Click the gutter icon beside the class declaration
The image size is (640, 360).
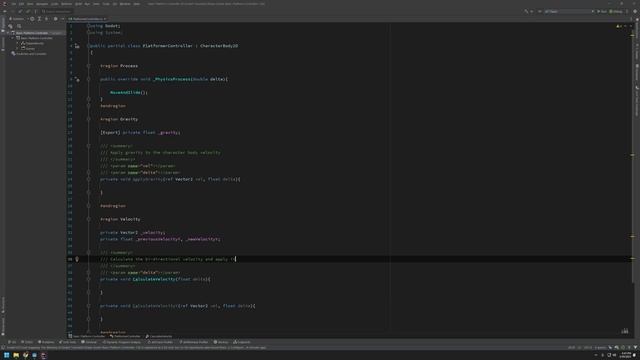[77, 46]
